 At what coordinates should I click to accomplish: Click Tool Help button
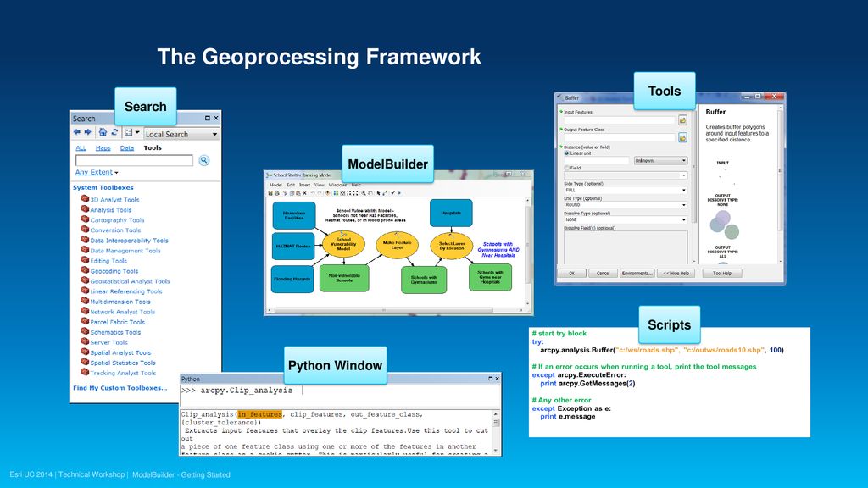(722, 274)
